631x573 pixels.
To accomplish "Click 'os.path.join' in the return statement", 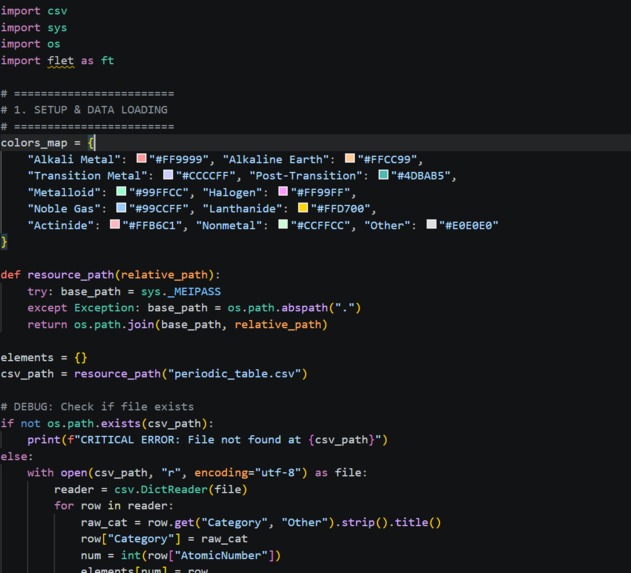I will tap(114, 324).
